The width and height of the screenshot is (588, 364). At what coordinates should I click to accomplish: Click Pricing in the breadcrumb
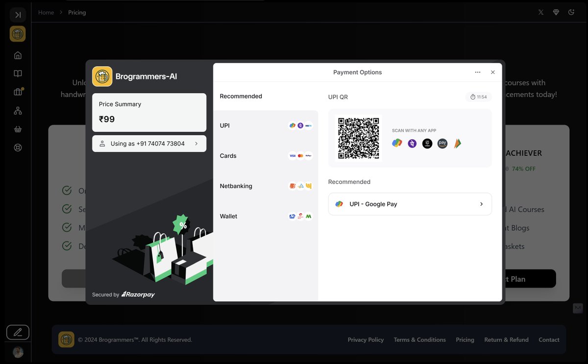tap(77, 12)
